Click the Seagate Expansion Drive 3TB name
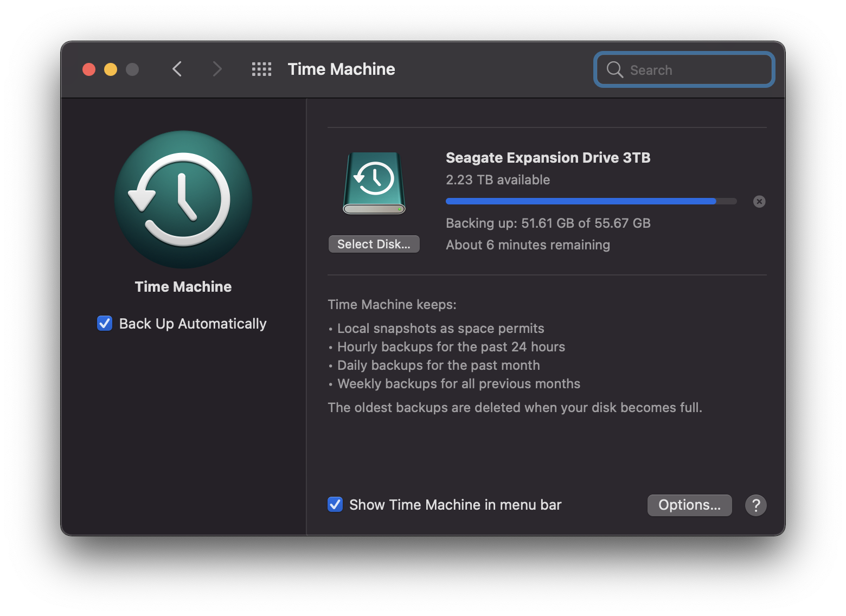Image resolution: width=846 pixels, height=616 pixels. point(548,158)
